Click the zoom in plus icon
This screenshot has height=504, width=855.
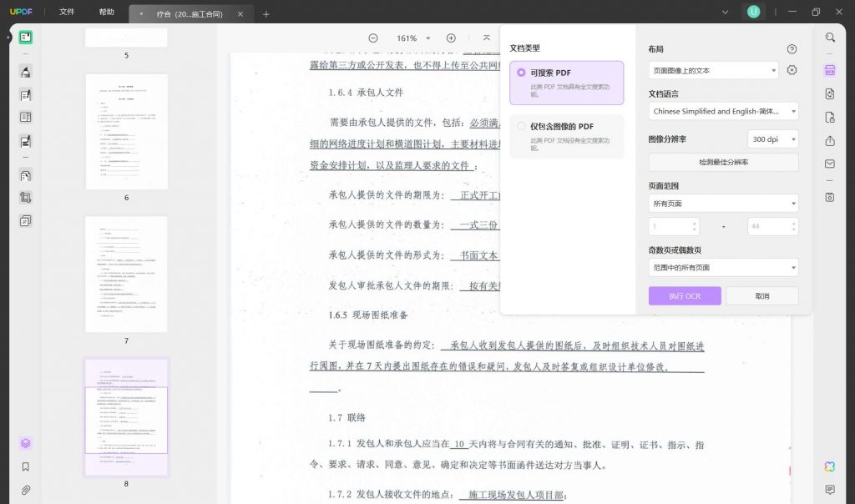click(x=451, y=38)
